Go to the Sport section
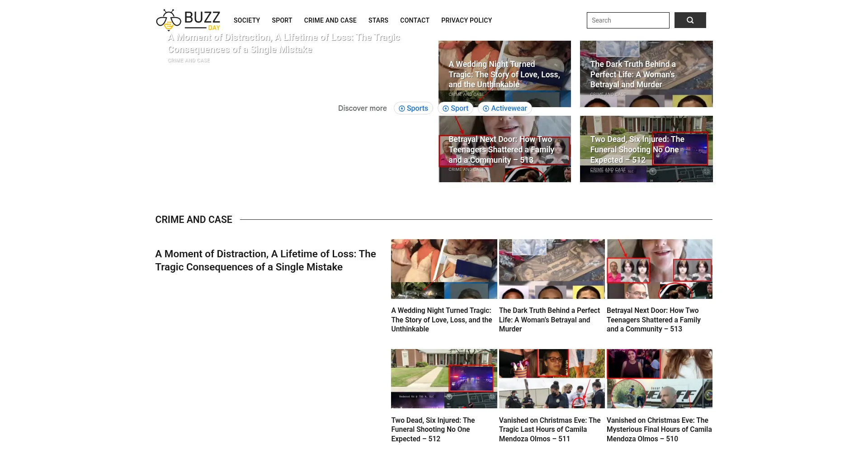Image resolution: width=868 pixels, height=449 pixels. (x=282, y=20)
